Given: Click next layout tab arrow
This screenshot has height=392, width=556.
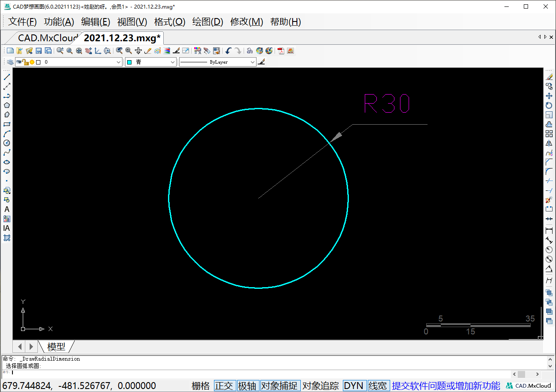Looking at the screenshot, I should tap(31, 346).
